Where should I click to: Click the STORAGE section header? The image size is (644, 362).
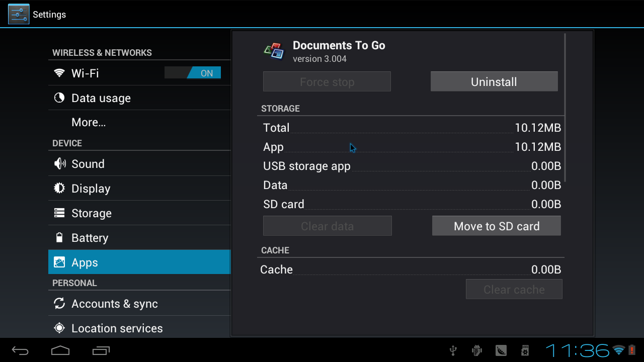[x=280, y=109]
